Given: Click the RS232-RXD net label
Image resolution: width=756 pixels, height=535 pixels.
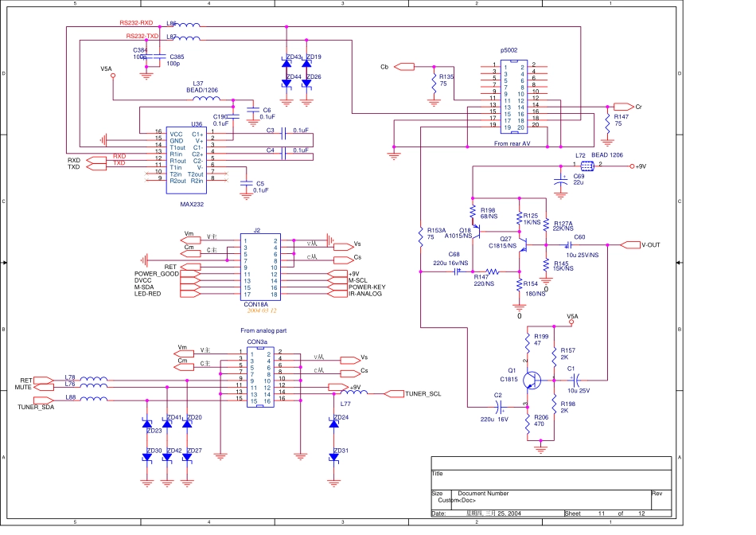Looking at the screenshot, I should click(x=136, y=24).
